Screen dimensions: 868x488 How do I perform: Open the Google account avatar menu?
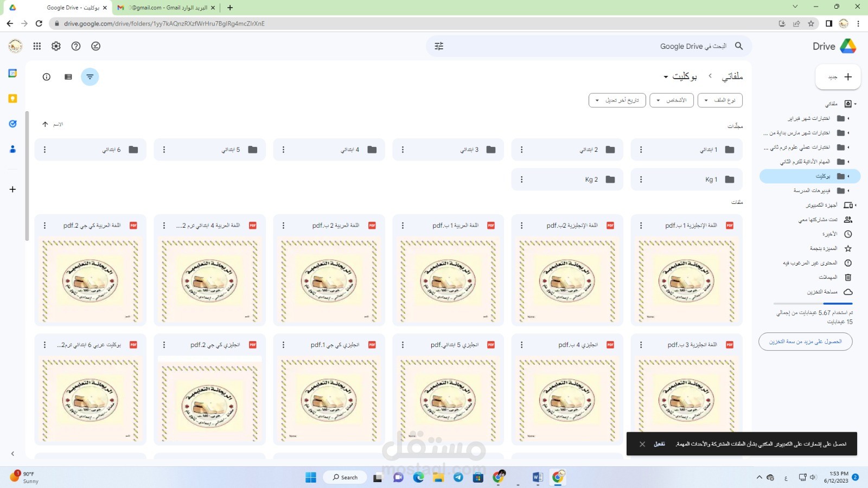[15, 46]
